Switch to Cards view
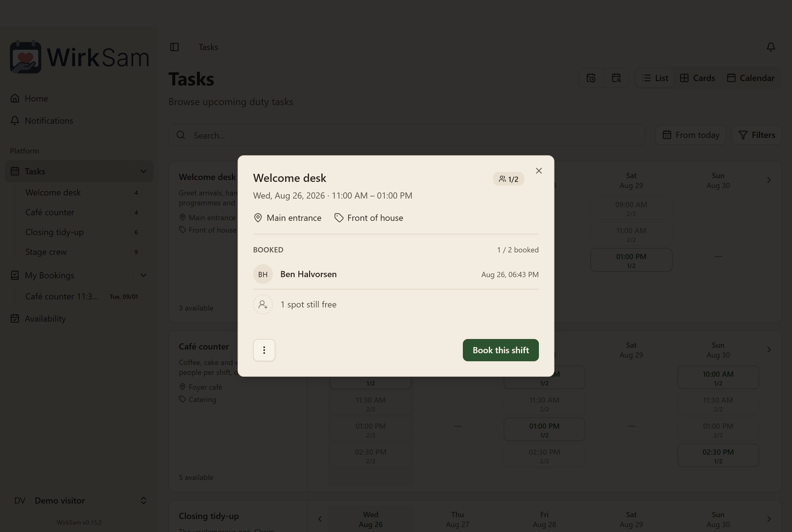This screenshot has height=532, width=792. (x=698, y=78)
